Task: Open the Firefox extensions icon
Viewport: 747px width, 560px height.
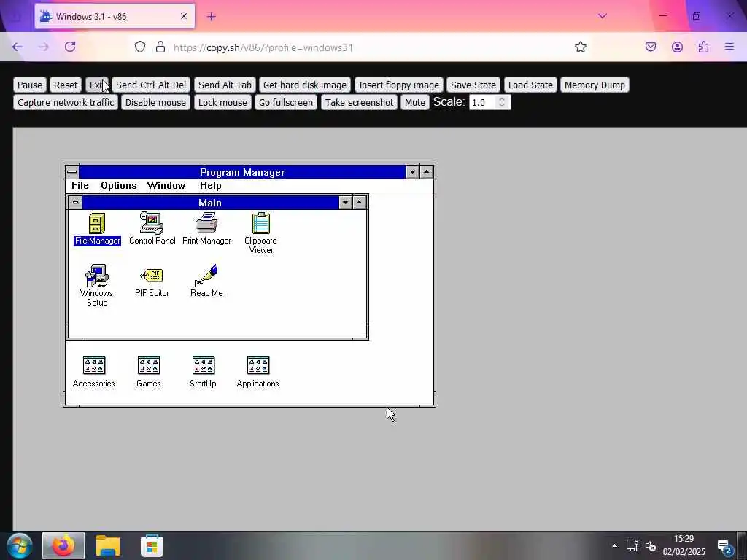Action: coord(703,47)
